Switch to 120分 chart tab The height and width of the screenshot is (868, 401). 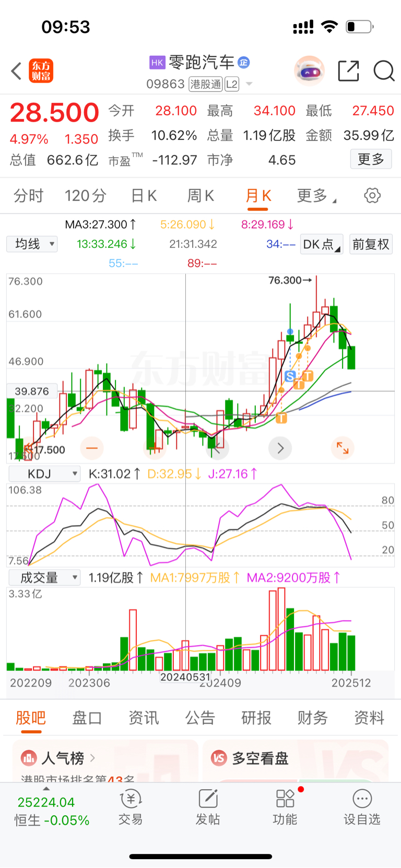click(86, 196)
